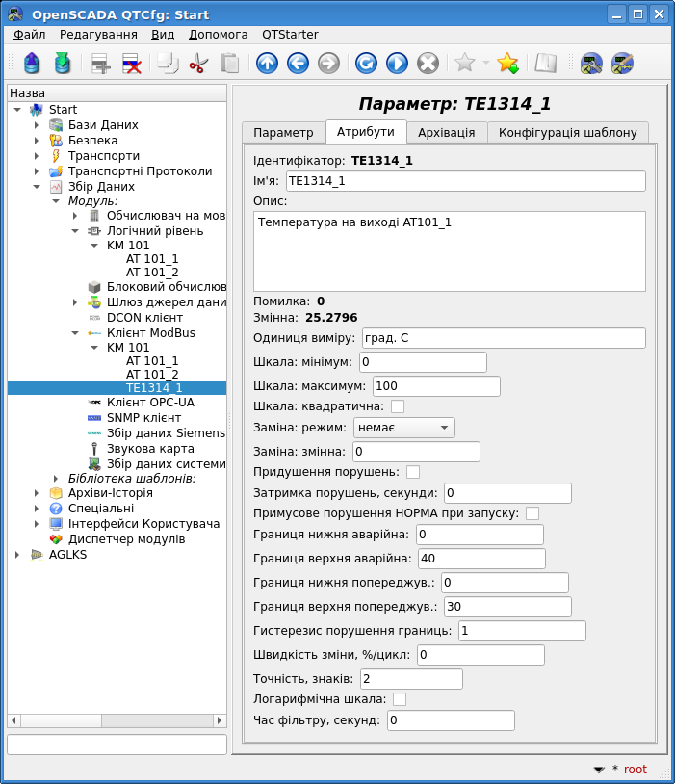Toggle the 'Шкала: квадратична' checkbox
Image resolution: width=675 pixels, height=784 pixels.
tap(398, 406)
